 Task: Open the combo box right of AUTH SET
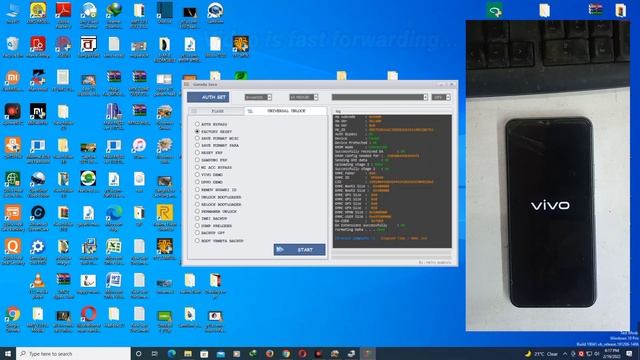click(258, 97)
